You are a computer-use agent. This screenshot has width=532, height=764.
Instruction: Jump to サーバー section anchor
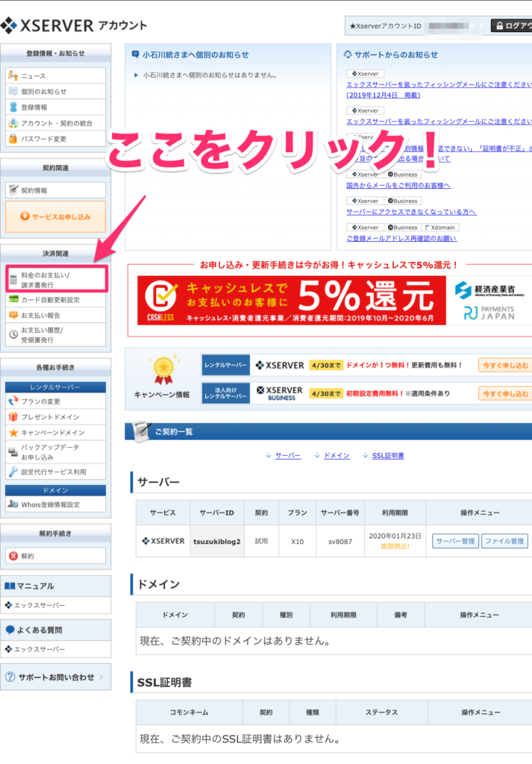(288, 456)
